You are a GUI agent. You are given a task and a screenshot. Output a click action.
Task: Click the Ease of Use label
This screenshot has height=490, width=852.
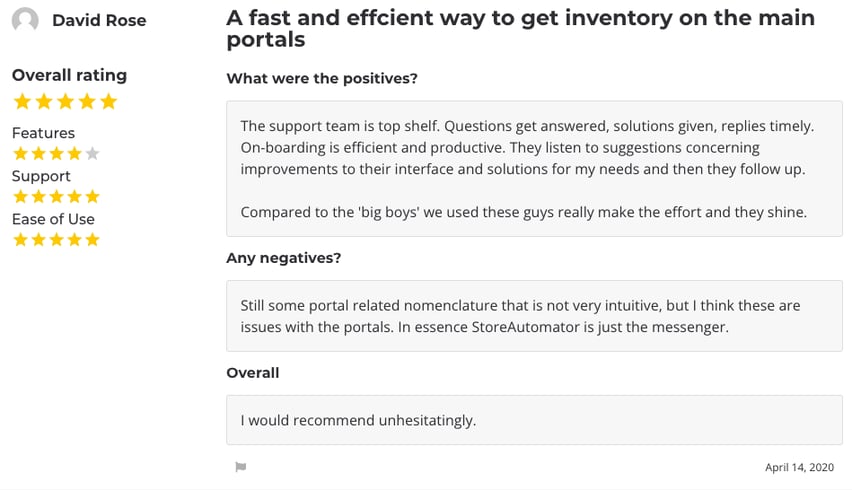tap(53, 219)
